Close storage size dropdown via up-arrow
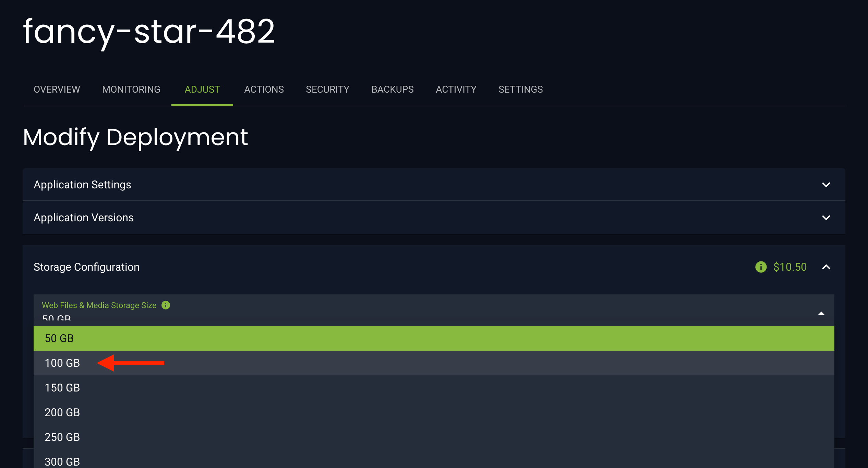This screenshot has width=868, height=468. point(821,313)
